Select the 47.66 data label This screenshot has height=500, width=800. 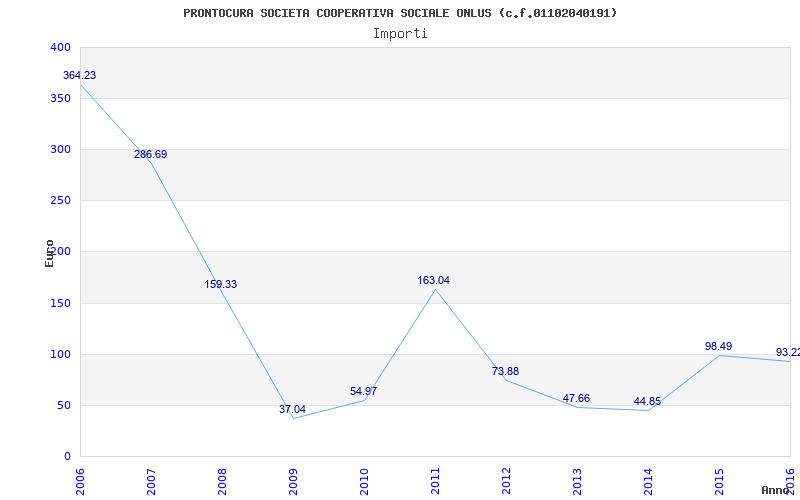577,398
